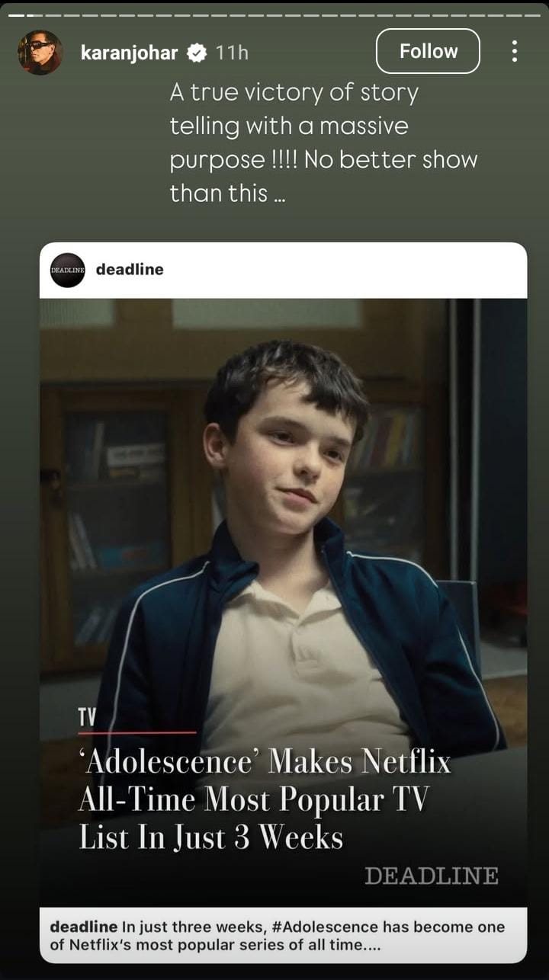Follow karanjohar

coord(428,51)
